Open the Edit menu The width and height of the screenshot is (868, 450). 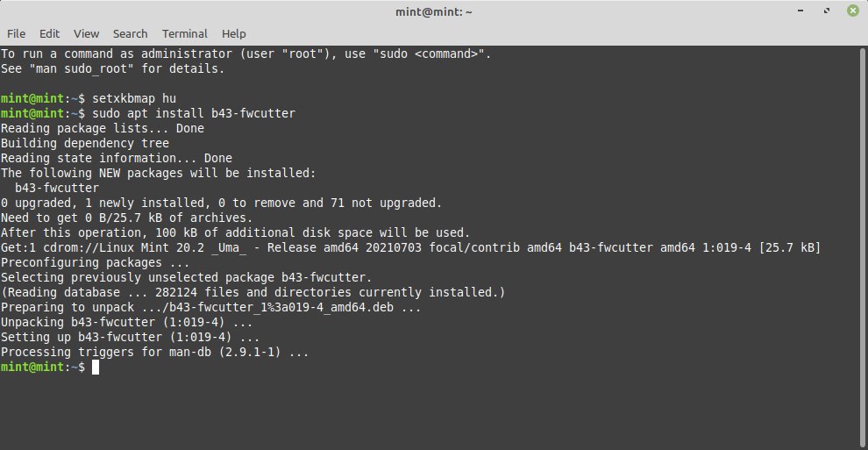(x=49, y=33)
